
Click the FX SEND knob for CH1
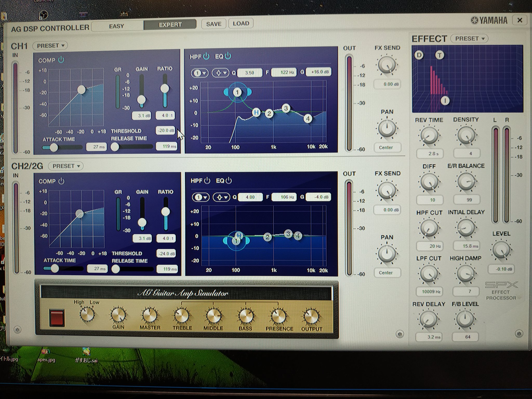[x=387, y=65]
